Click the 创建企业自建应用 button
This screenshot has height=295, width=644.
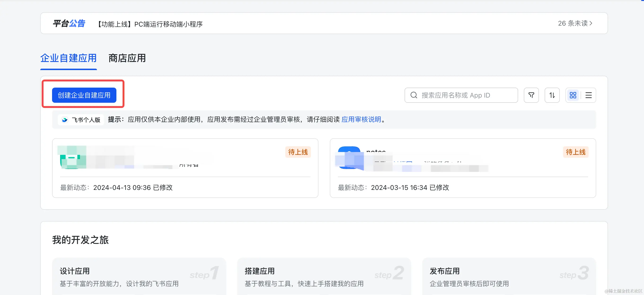[84, 95]
